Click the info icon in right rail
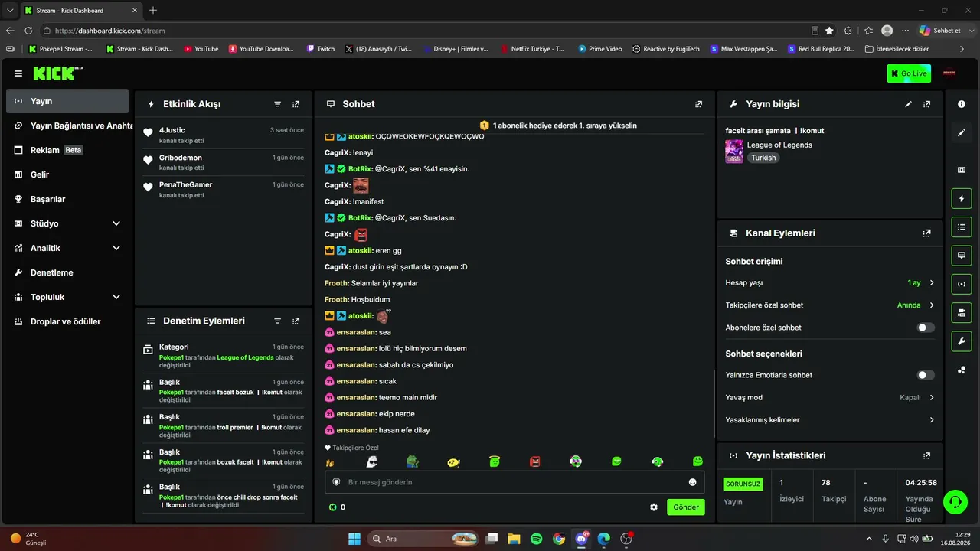 [x=962, y=104]
